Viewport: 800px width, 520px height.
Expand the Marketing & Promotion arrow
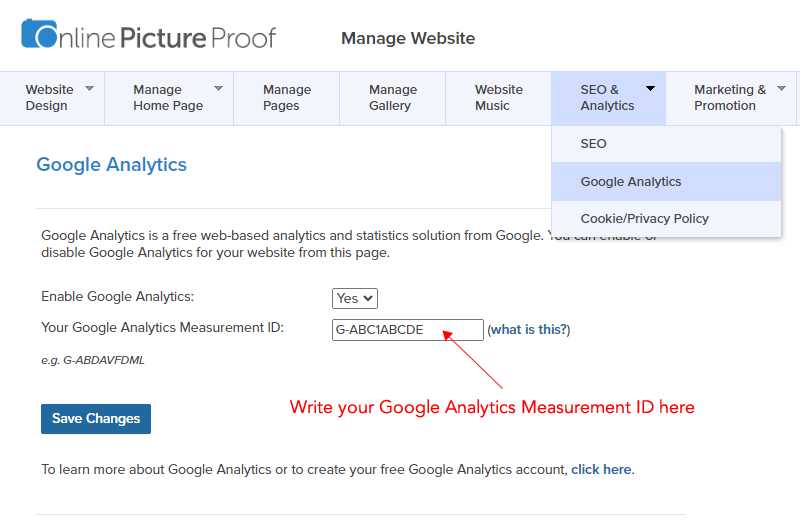click(x=781, y=89)
